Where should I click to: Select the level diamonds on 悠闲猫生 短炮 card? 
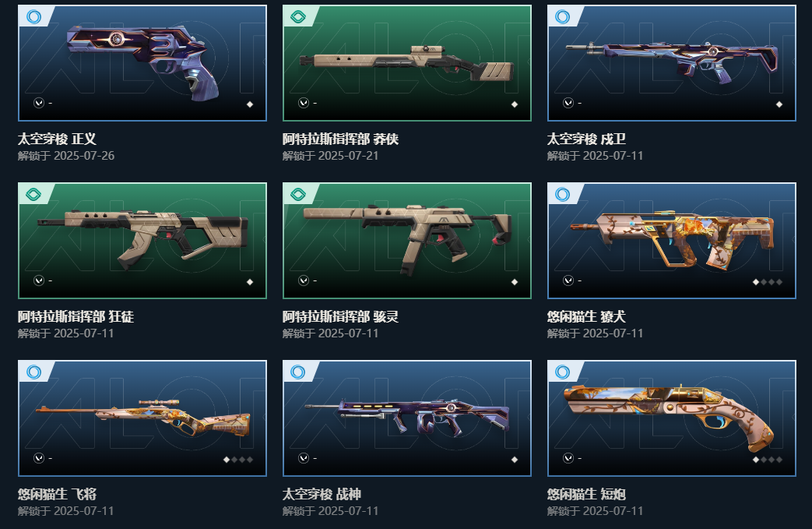[768, 460]
